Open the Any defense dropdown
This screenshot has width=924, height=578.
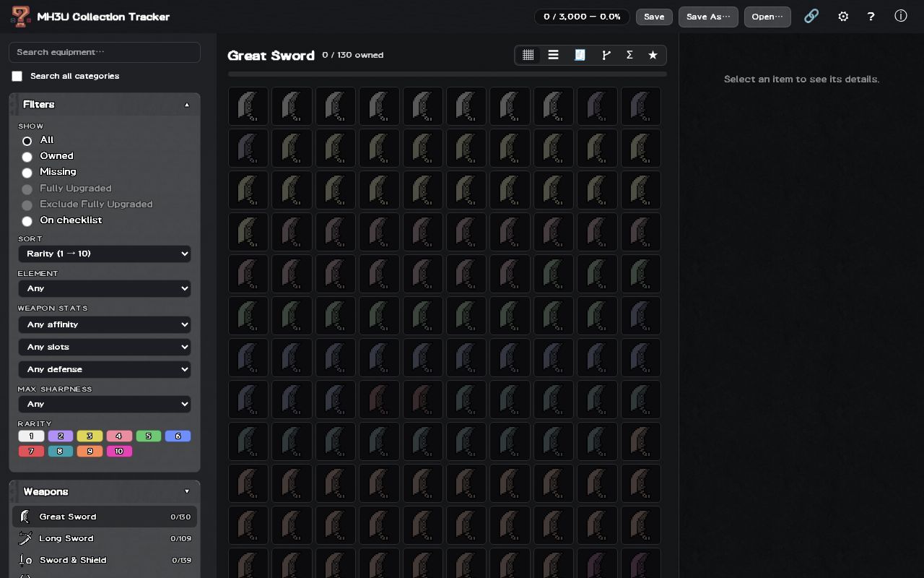pyautogui.click(x=105, y=369)
